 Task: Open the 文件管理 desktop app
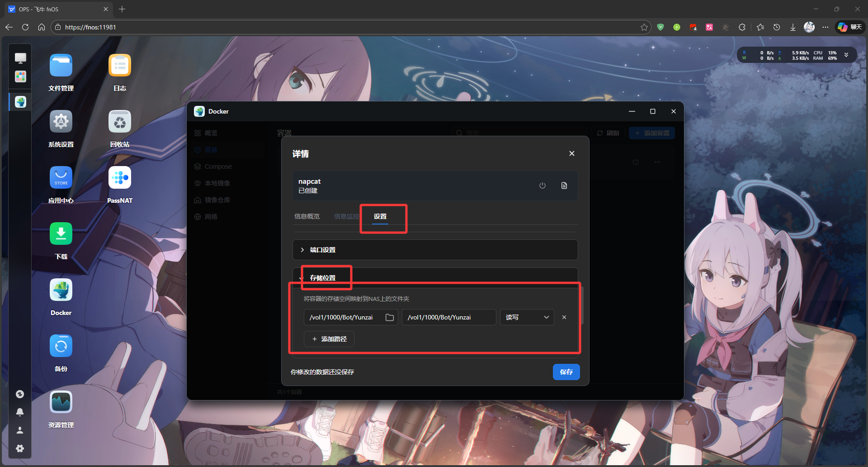[x=61, y=66]
